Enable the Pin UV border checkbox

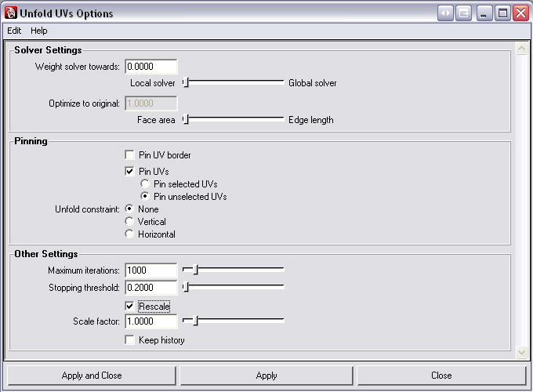pyautogui.click(x=130, y=155)
